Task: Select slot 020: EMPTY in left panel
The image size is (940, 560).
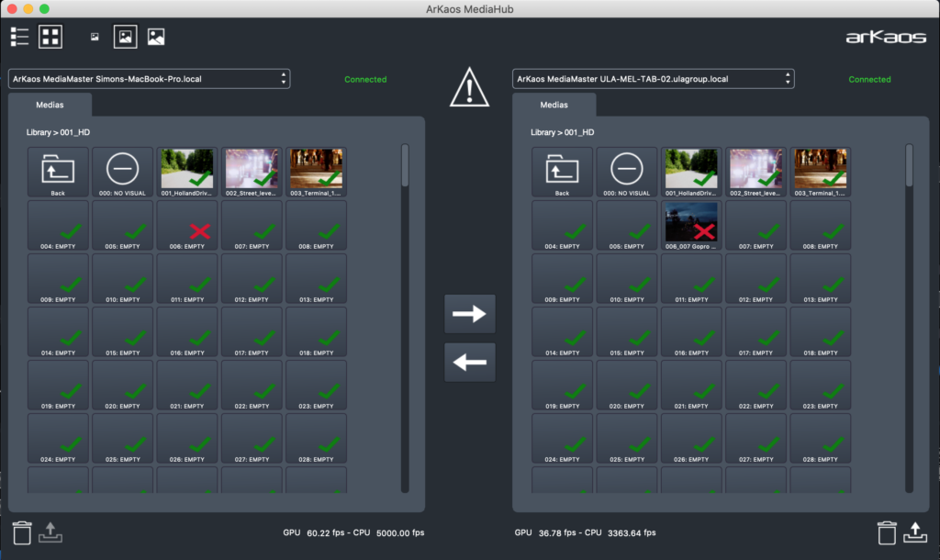Action: [x=122, y=386]
